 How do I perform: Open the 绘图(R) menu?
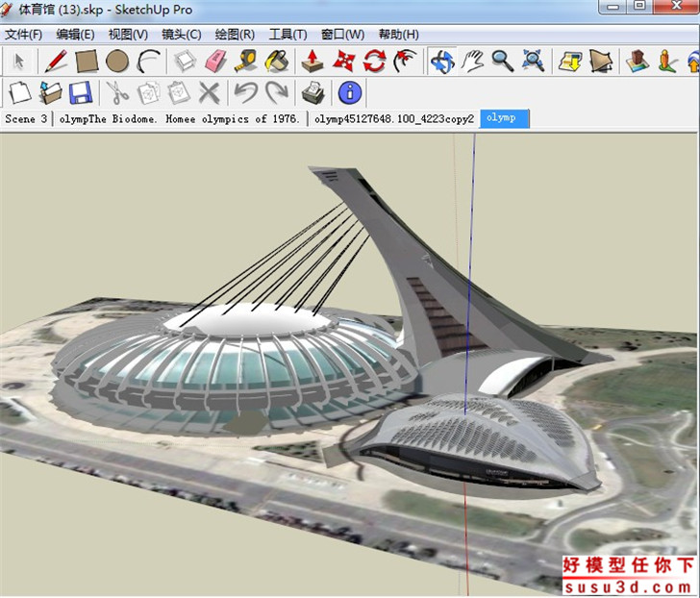click(235, 35)
